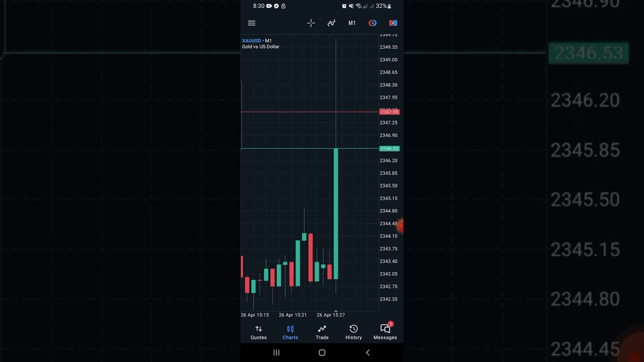Open new order trade icon
Image resolution: width=644 pixels, height=362 pixels.
(393, 23)
